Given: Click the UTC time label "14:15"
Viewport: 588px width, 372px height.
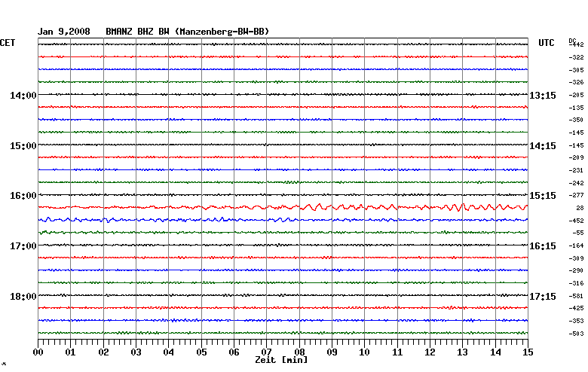Looking at the screenshot, I should pyautogui.click(x=542, y=146).
